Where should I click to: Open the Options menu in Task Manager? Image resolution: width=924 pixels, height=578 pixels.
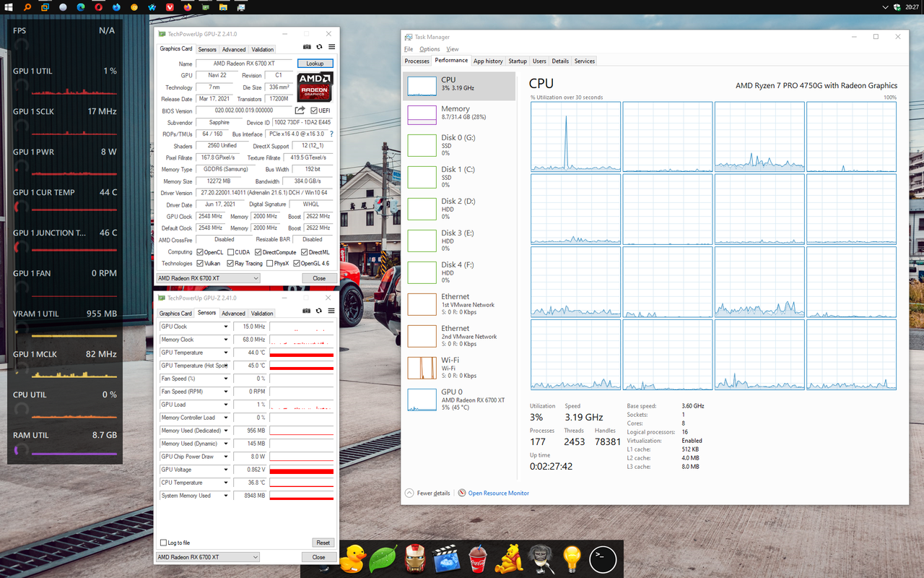pyautogui.click(x=430, y=48)
